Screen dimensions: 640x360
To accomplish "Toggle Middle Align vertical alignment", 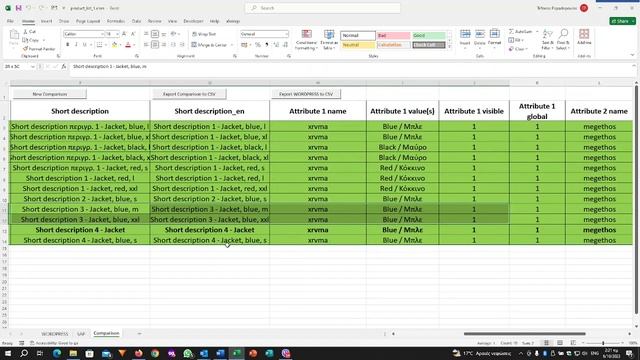I will pyautogui.click(x=155, y=34).
